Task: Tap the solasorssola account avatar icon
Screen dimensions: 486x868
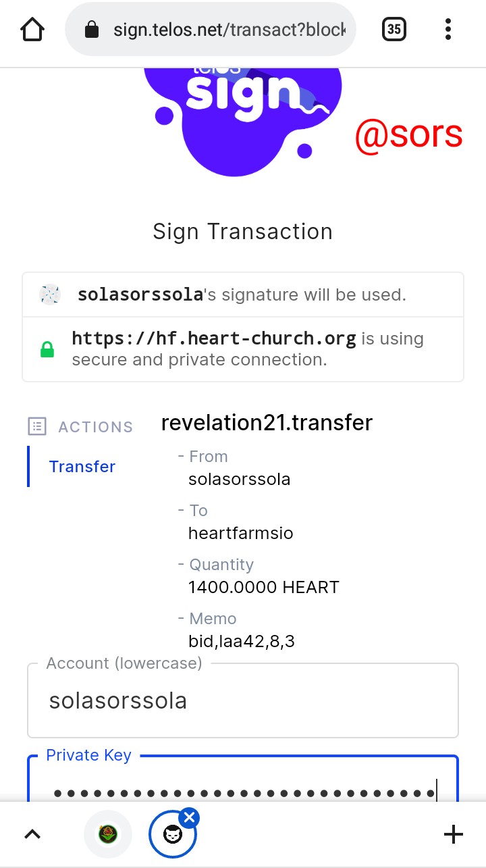Action: tap(50, 295)
